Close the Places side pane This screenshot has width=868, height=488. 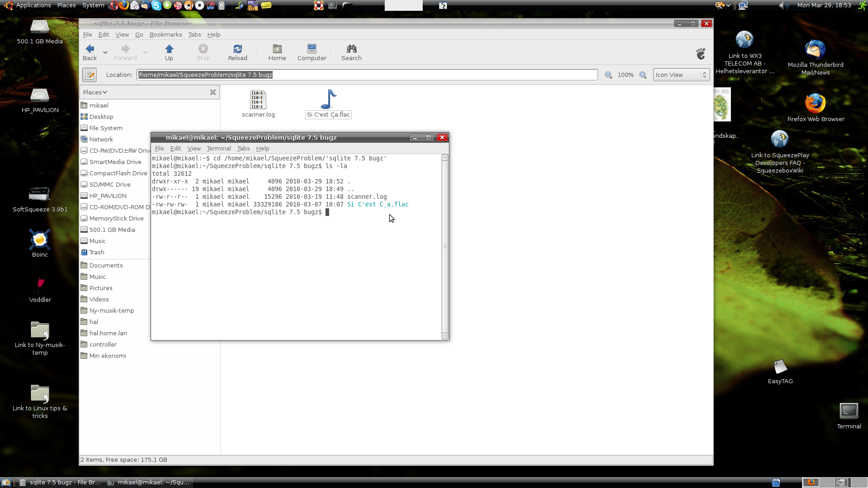coord(213,92)
